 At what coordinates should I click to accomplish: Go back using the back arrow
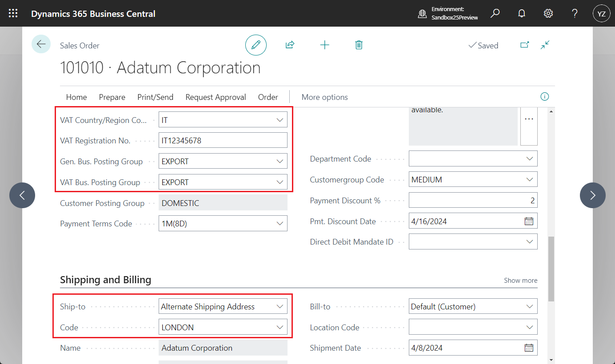tap(41, 44)
